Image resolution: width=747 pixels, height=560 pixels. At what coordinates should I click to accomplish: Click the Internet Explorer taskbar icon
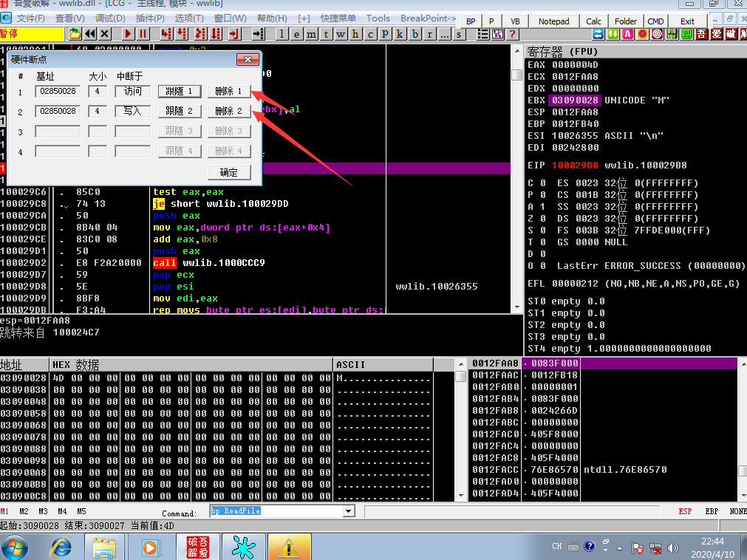pyautogui.click(x=61, y=547)
